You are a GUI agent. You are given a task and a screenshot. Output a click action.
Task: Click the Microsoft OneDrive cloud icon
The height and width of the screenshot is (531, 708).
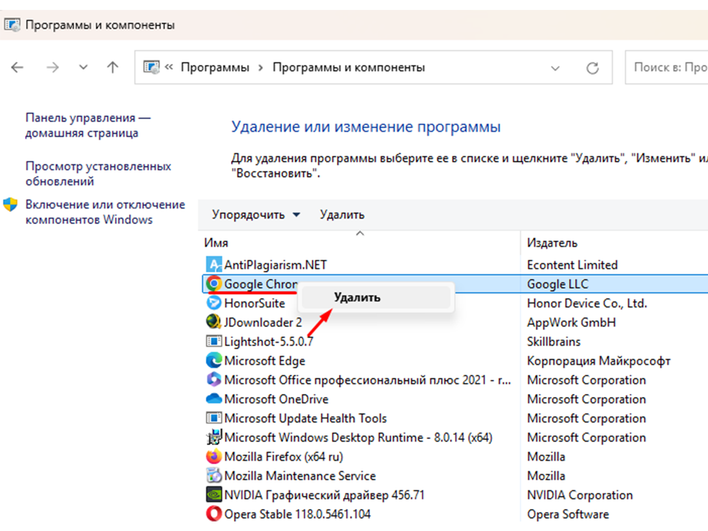click(214, 399)
